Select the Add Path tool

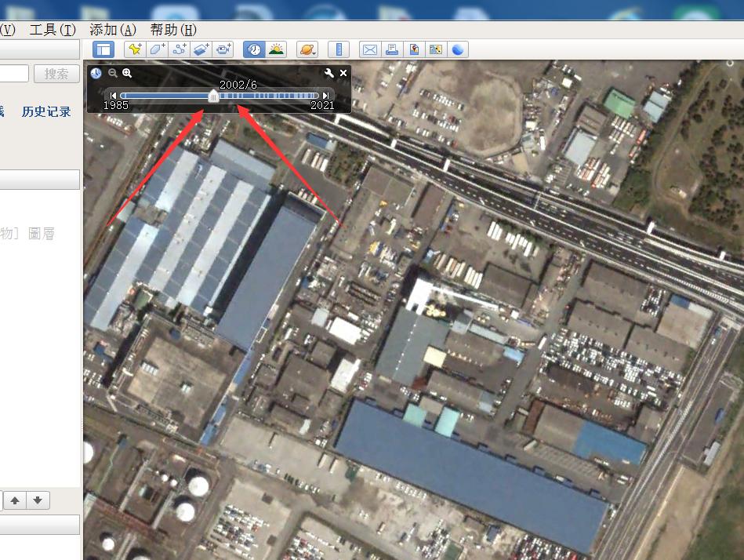(x=178, y=49)
